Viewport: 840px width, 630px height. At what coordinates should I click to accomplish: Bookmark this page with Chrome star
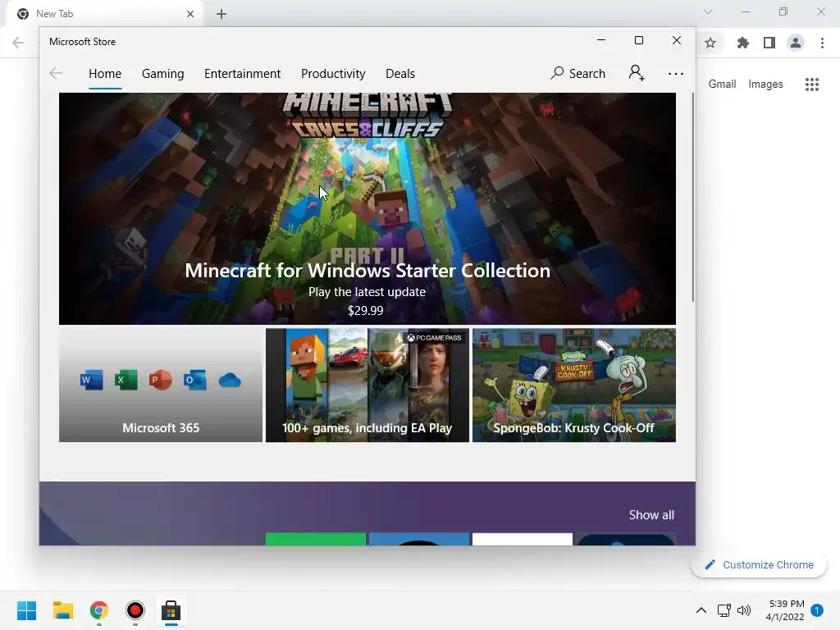[x=710, y=43]
